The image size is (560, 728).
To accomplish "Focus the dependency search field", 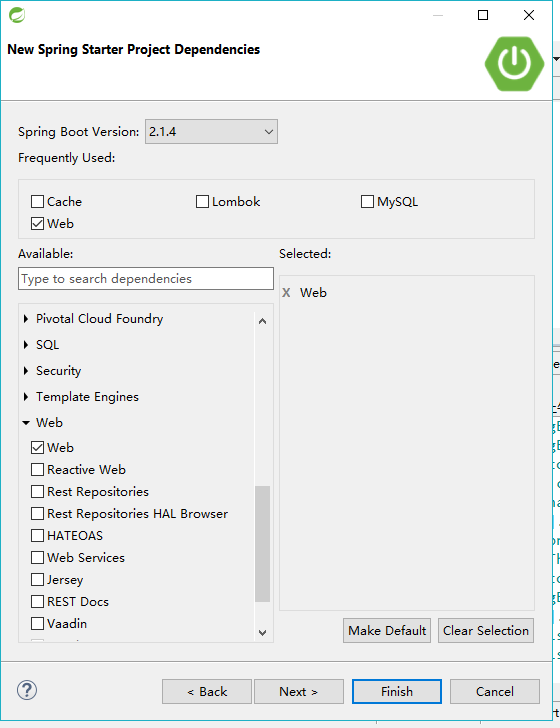I will pos(146,279).
